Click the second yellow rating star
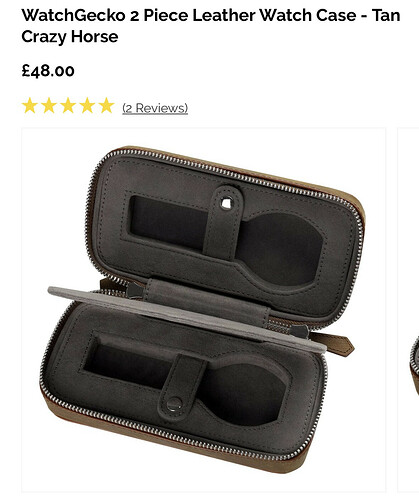 49,106
